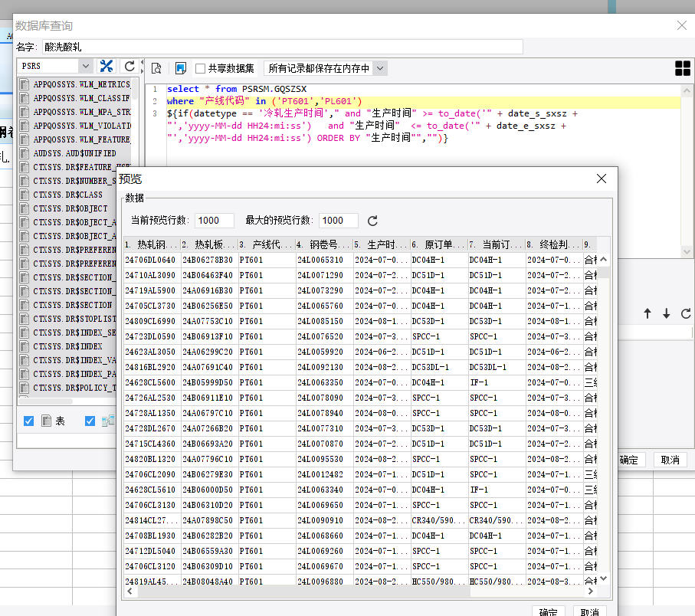Viewport: 695px width, 616px height.
Task: Click the 产线代 column header
Action: point(267,244)
